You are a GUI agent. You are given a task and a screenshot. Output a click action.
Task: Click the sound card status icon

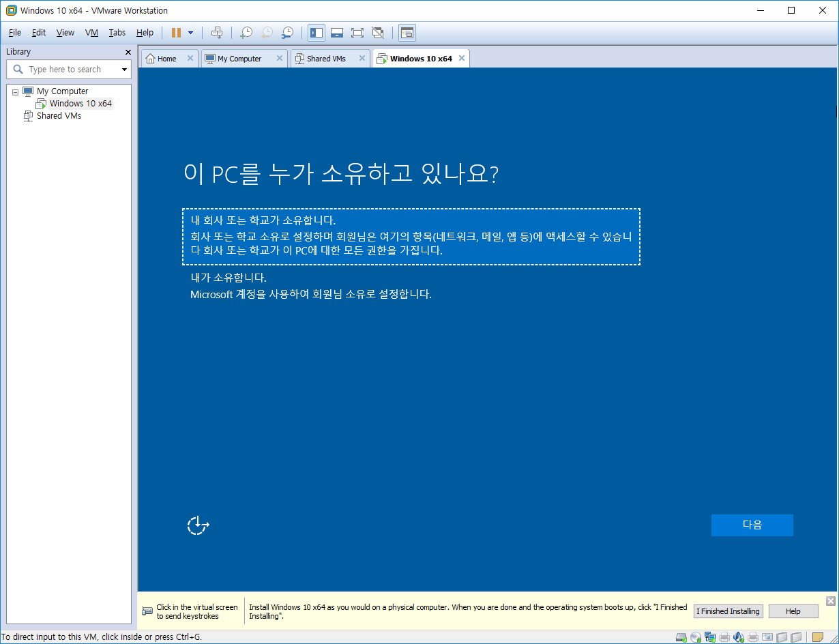[739, 637]
